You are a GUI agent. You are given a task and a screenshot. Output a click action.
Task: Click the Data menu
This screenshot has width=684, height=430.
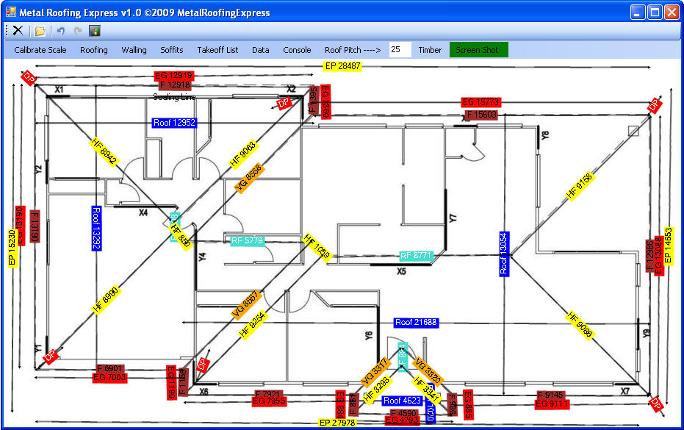(x=260, y=49)
